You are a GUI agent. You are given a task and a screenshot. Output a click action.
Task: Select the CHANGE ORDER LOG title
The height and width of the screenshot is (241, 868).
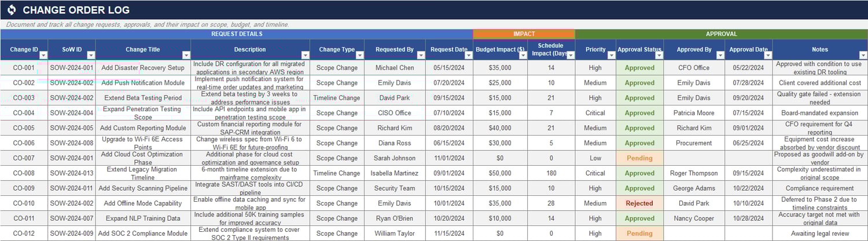[76, 10]
